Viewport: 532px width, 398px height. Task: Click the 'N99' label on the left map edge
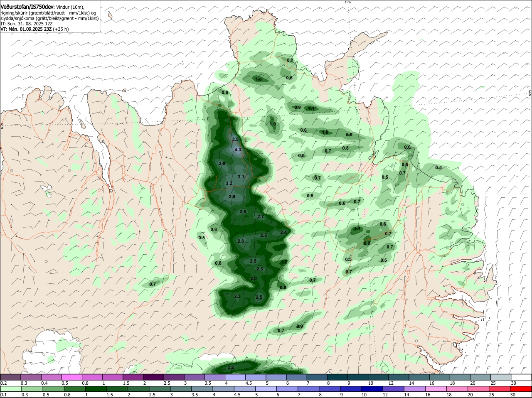[2, 125]
